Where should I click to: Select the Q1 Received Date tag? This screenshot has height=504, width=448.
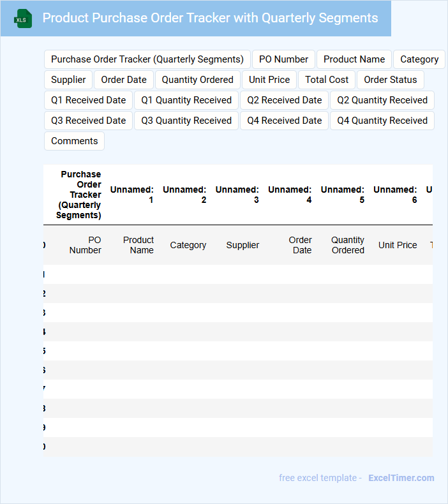point(89,100)
